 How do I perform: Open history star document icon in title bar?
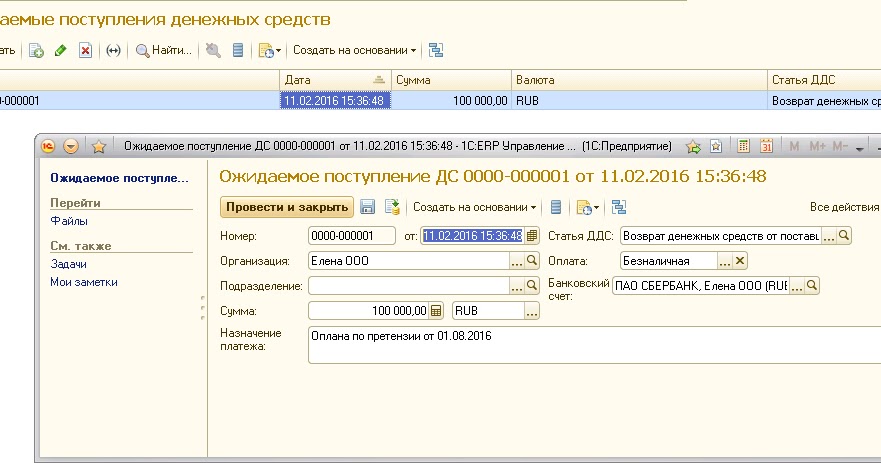(x=716, y=147)
